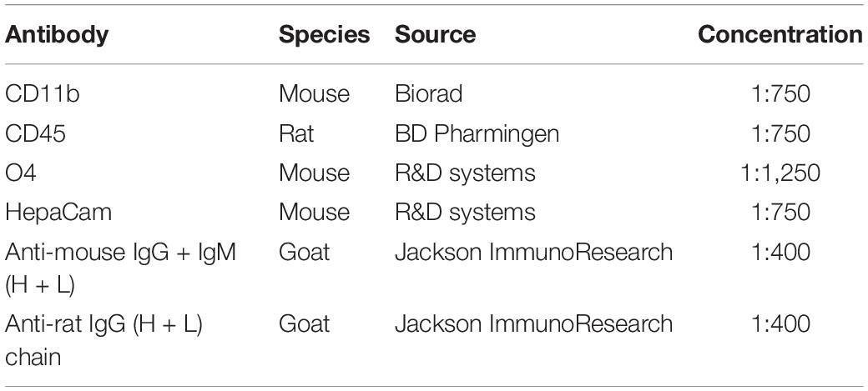Click R&D systems in the O4 row

pyautogui.click(x=465, y=173)
